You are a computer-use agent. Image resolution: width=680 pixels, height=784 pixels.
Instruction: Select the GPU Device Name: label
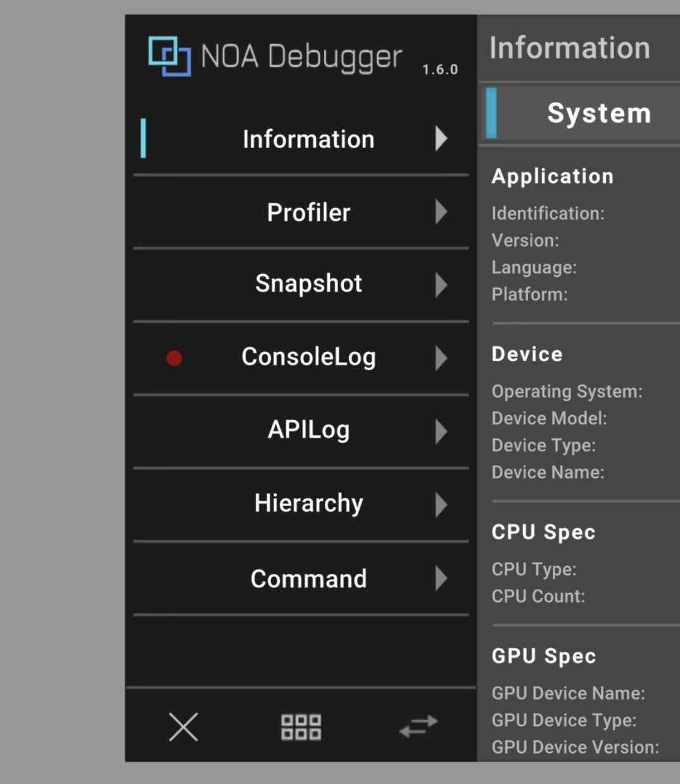[x=568, y=693]
